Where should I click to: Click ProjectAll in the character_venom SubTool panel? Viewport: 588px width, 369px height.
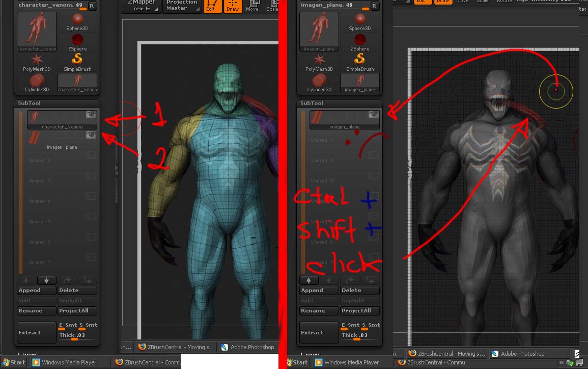pyautogui.click(x=77, y=311)
